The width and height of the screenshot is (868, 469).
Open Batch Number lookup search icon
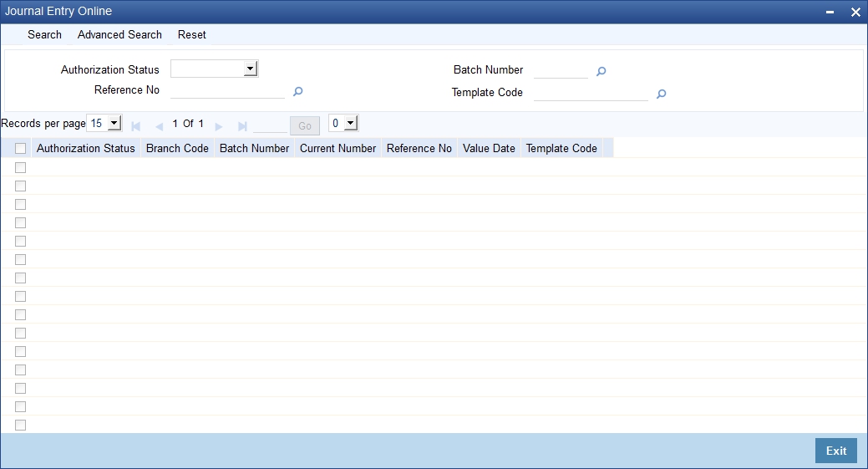[602, 71]
